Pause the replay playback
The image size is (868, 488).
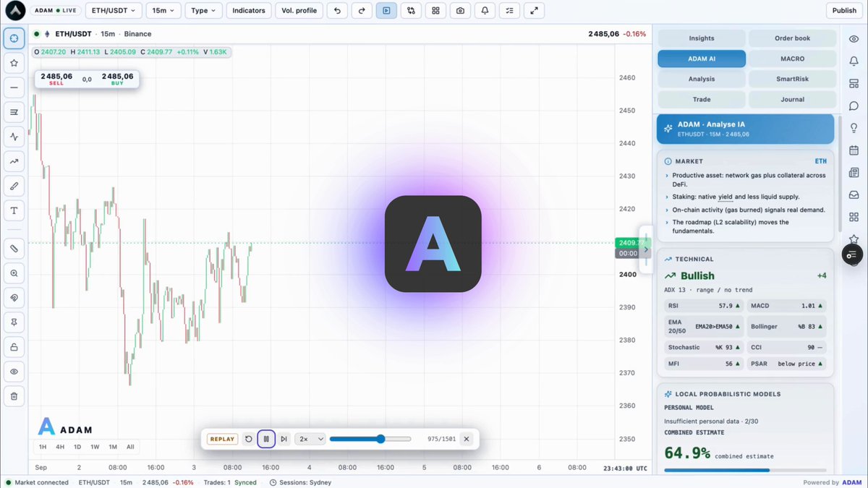[266, 439]
